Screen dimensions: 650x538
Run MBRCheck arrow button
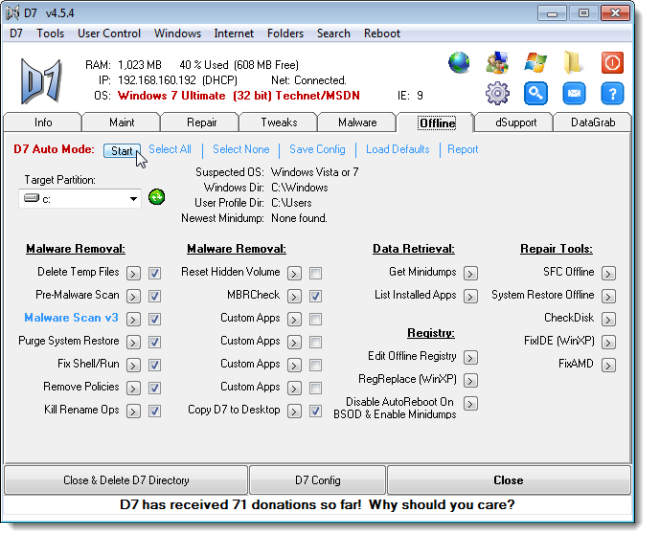294,296
